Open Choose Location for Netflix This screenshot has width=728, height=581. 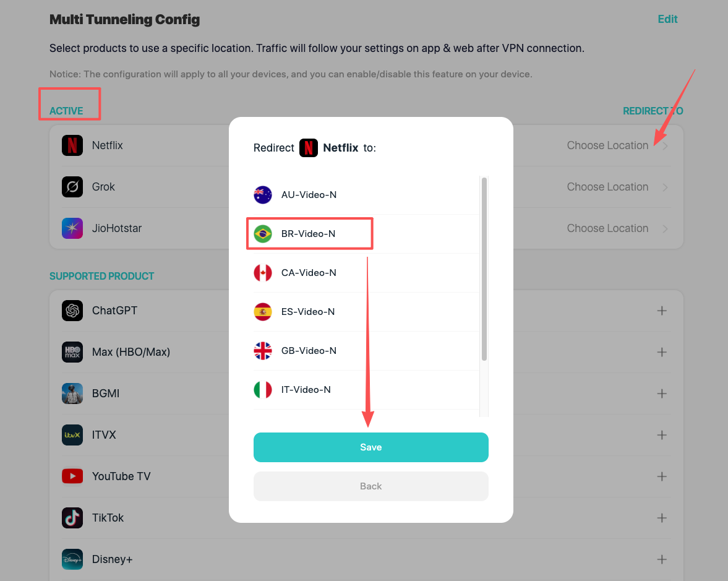click(x=607, y=145)
